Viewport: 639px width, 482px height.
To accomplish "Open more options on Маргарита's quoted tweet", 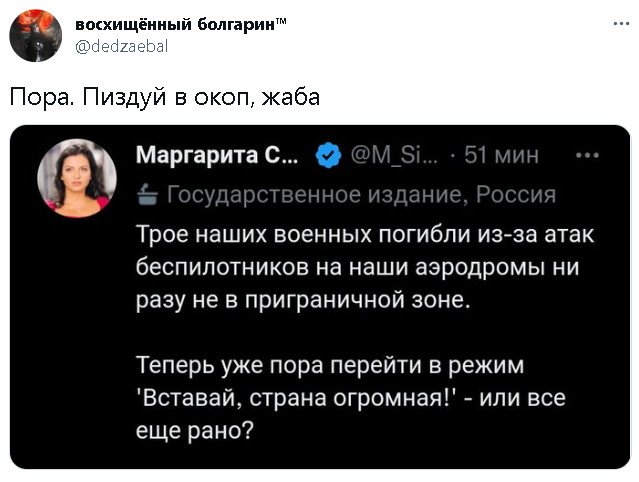I will click(588, 155).
